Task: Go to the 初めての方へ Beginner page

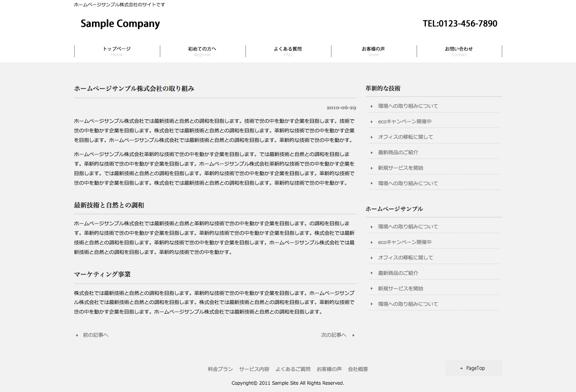Action: pyautogui.click(x=202, y=51)
